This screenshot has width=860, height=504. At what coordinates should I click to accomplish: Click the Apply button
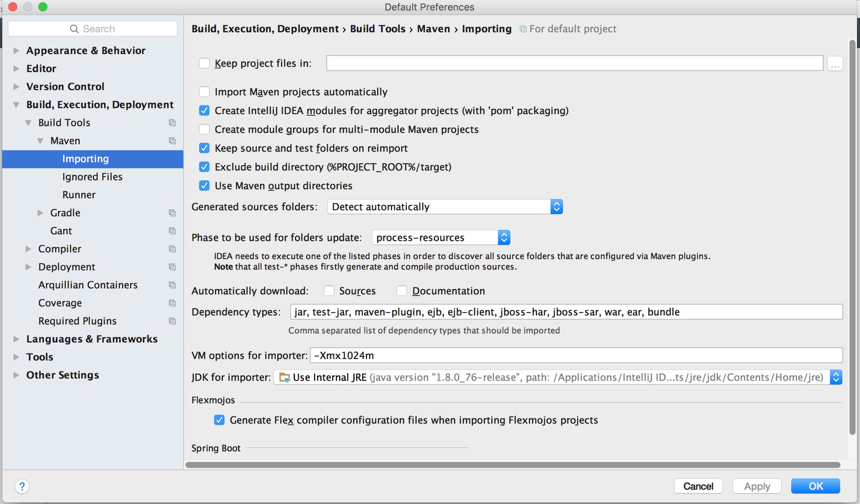[x=757, y=486]
